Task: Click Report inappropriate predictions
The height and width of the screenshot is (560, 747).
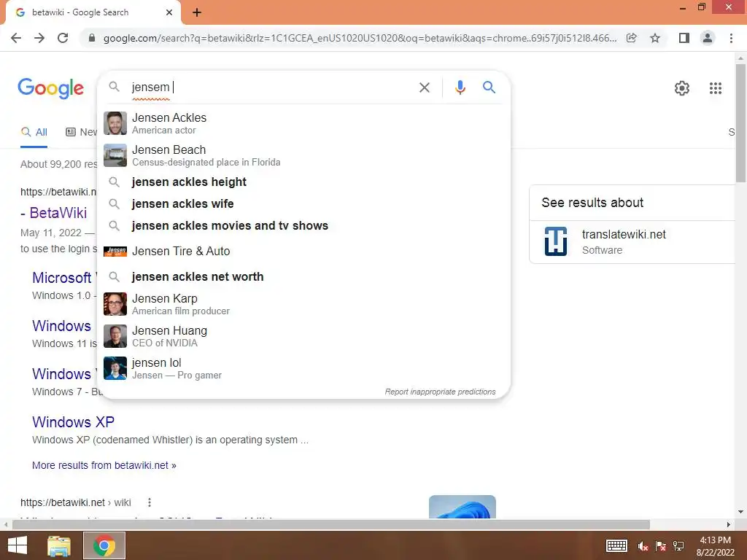Action: (x=440, y=392)
